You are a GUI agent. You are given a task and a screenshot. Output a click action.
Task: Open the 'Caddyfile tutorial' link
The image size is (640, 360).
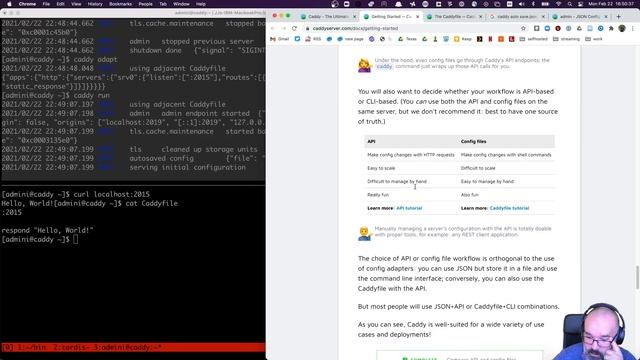click(x=509, y=208)
